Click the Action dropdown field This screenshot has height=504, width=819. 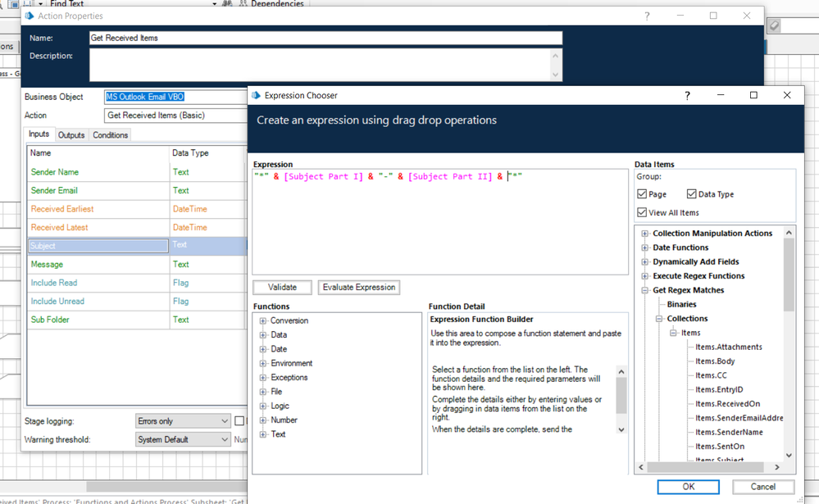click(176, 116)
